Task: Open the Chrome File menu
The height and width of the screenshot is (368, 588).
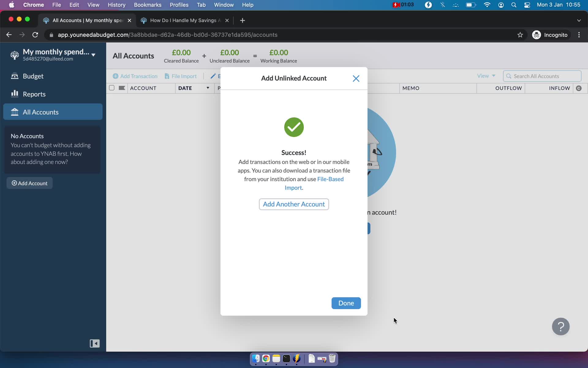Action: 56,5
